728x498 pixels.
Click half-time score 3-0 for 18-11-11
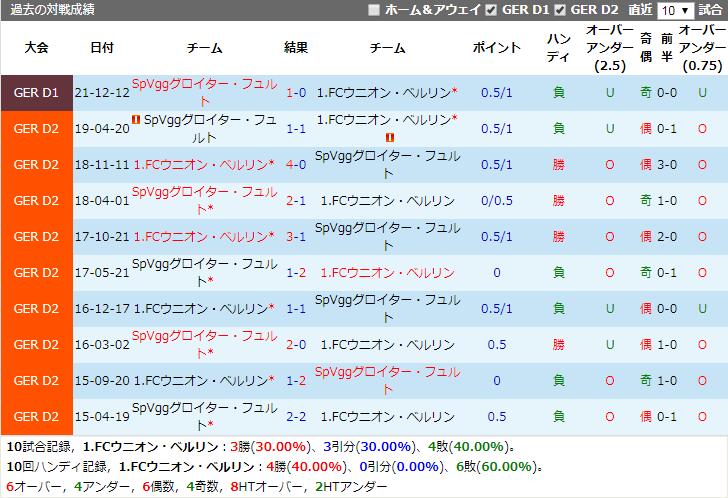(x=667, y=165)
